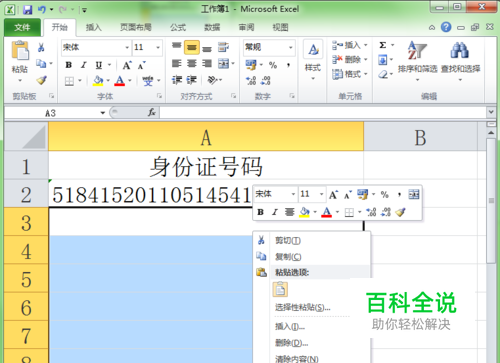
Task: Select 复制(C) in context menu
Action: (x=288, y=257)
